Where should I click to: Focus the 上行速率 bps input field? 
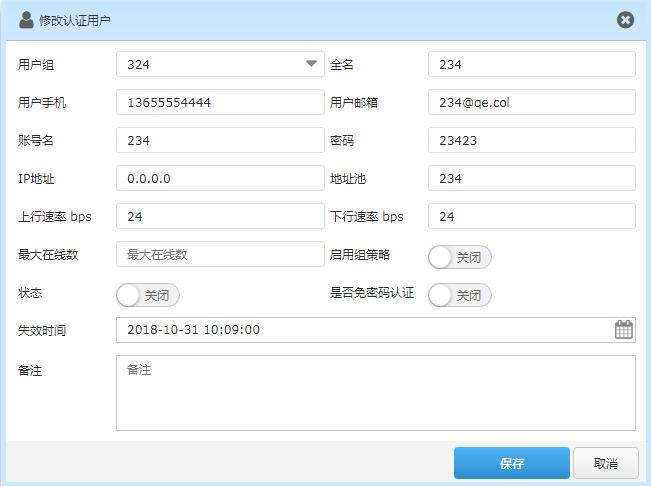tap(220, 216)
